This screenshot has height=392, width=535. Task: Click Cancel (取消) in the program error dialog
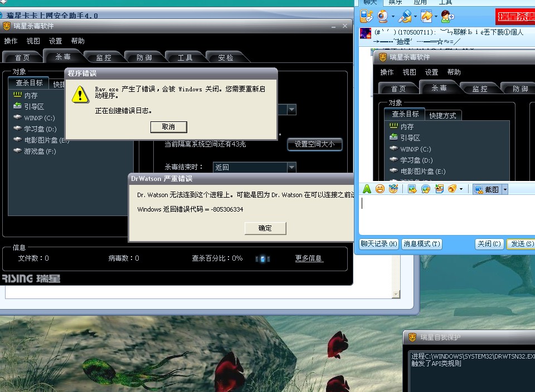pos(168,127)
